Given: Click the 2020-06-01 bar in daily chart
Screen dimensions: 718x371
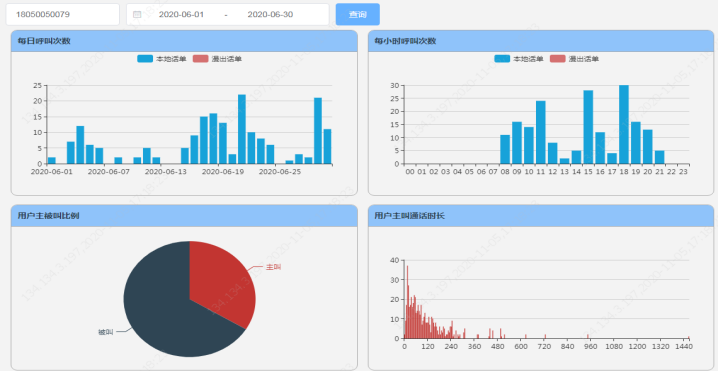Looking at the screenshot, I should [x=52, y=160].
